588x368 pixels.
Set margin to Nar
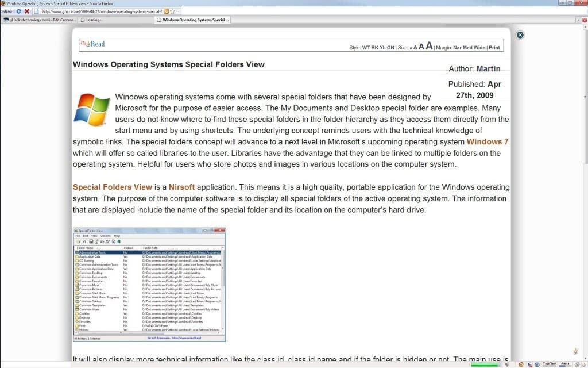tap(457, 48)
